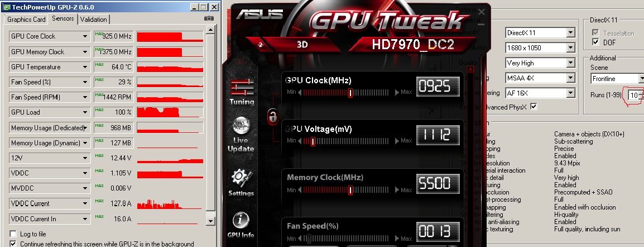644x247 pixels.
Task: Open VDDC Current sensor dropdown
Action: (x=85, y=203)
